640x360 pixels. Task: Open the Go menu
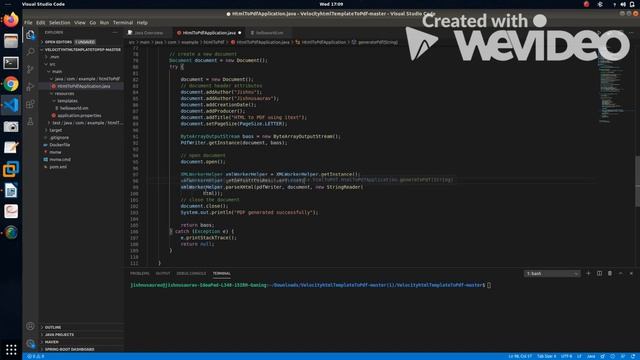coord(93,23)
